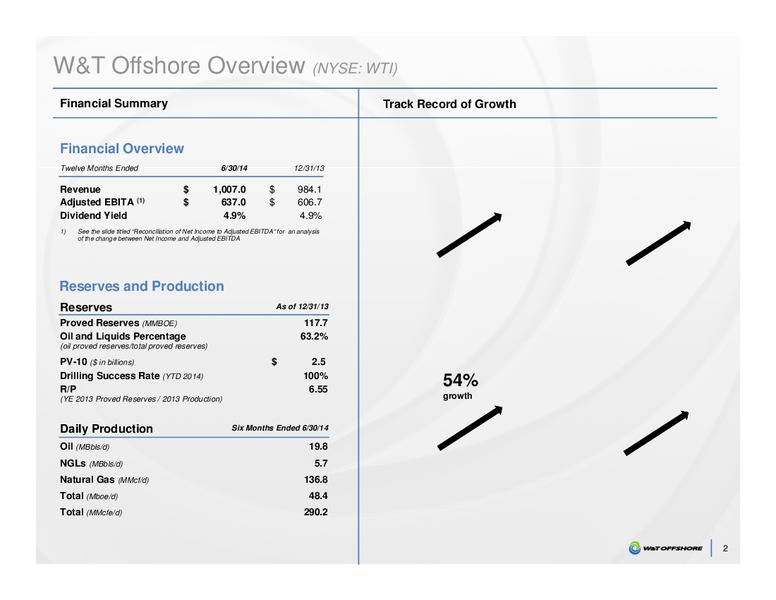The height and width of the screenshot is (600, 776).
Task: Select the Oil (MBbls/d) row label
Action: (x=85, y=447)
